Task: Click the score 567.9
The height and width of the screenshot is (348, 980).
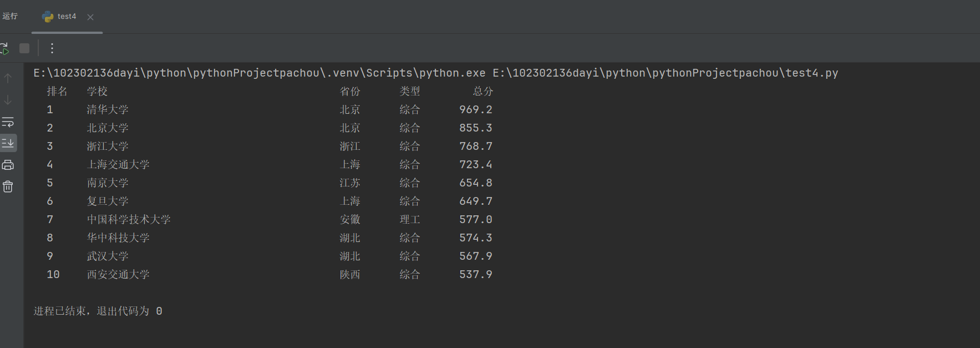Action: pos(476,256)
